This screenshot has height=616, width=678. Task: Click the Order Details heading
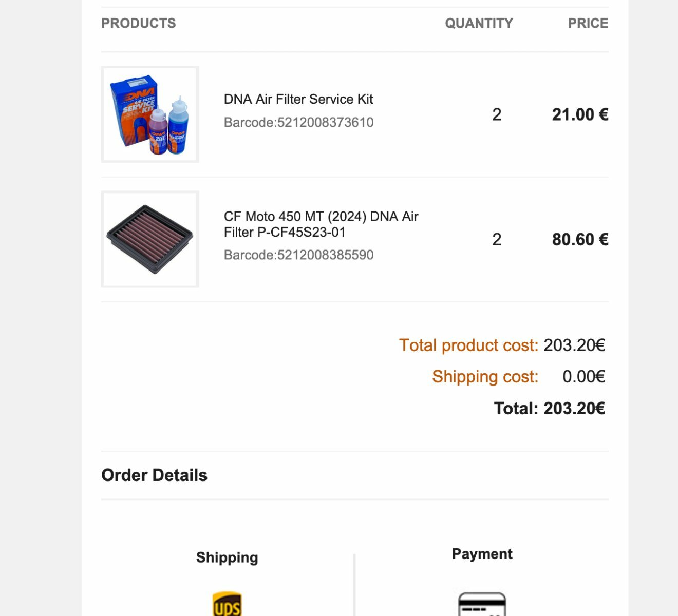tap(155, 475)
